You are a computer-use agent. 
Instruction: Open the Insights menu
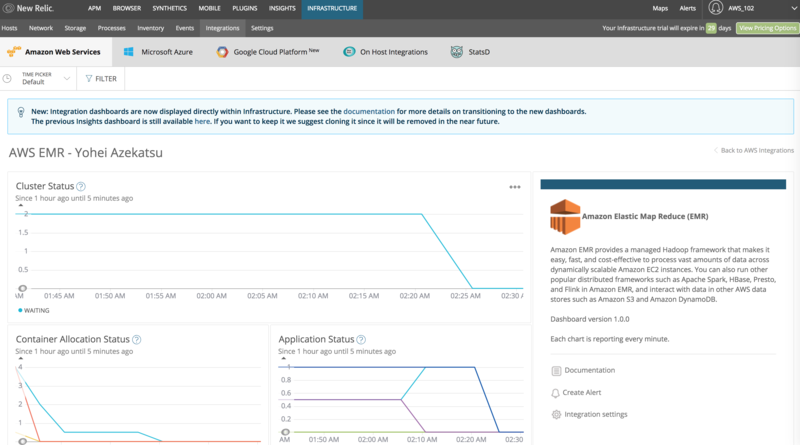(282, 8)
